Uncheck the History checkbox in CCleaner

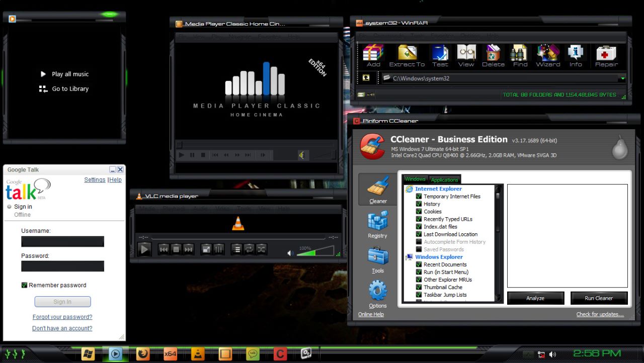pos(419,204)
